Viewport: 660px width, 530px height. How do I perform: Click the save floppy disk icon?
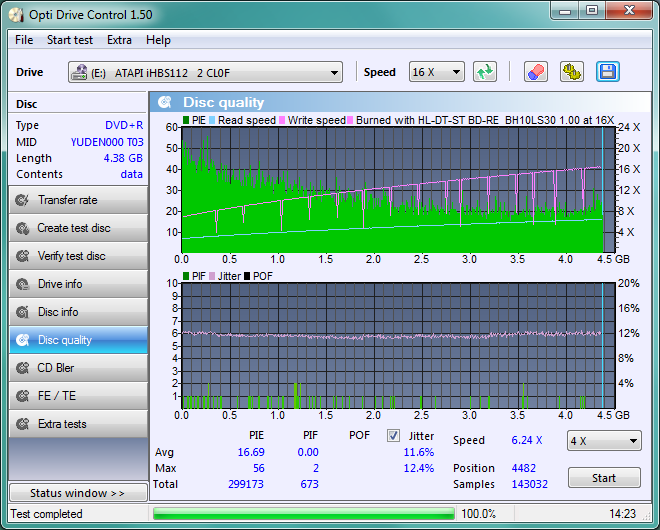(x=607, y=72)
